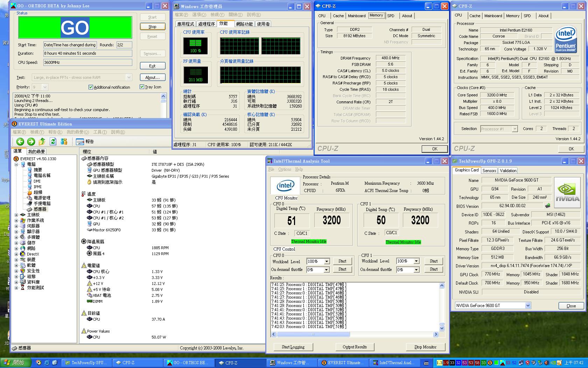Expand the 主機板 node in EVEREST tree
Image resolution: width=588 pixels, height=368 pixels.
pos(16,215)
